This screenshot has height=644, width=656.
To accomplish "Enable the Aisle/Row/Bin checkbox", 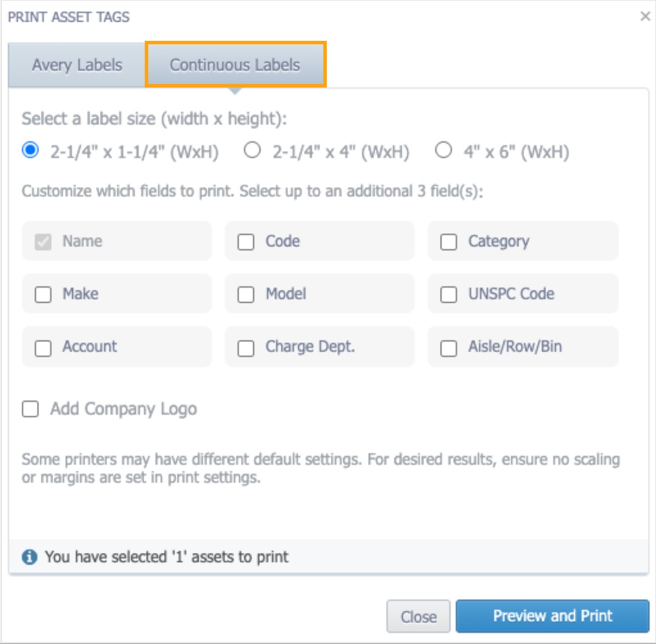I will (448, 348).
